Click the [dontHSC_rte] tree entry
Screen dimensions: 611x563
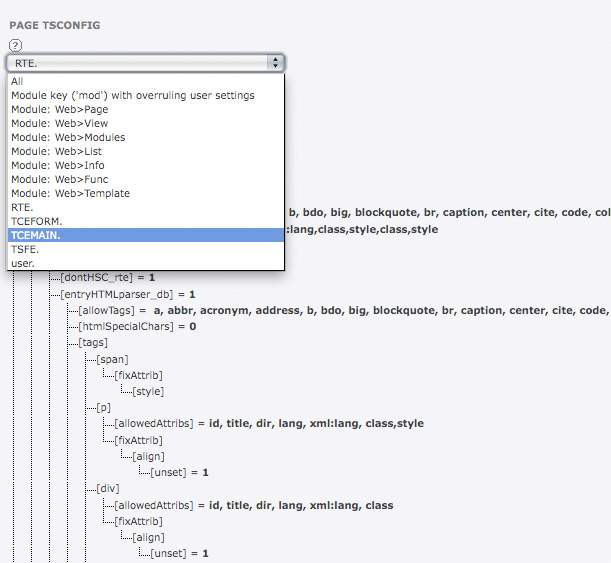click(98, 276)
